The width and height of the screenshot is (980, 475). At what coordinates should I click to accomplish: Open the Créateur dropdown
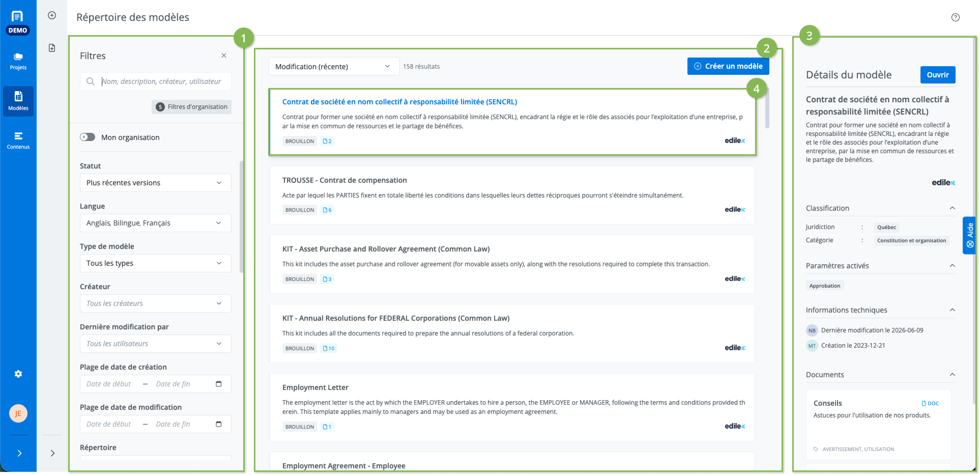click(155, 303)
